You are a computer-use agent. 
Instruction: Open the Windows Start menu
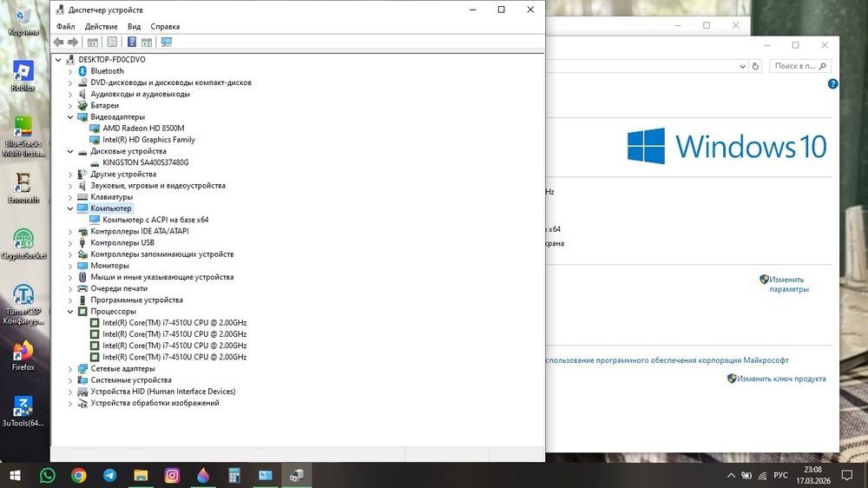coord(15,475)
